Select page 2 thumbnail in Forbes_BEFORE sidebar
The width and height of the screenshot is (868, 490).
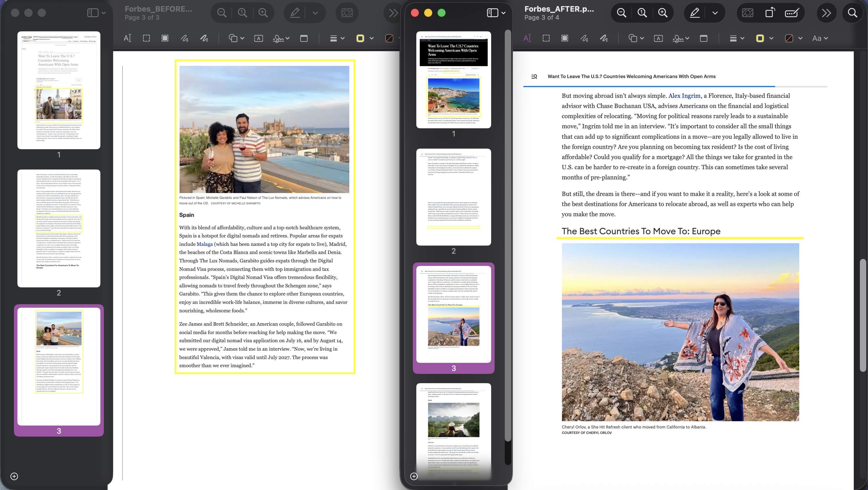click(x=59, y=228)
